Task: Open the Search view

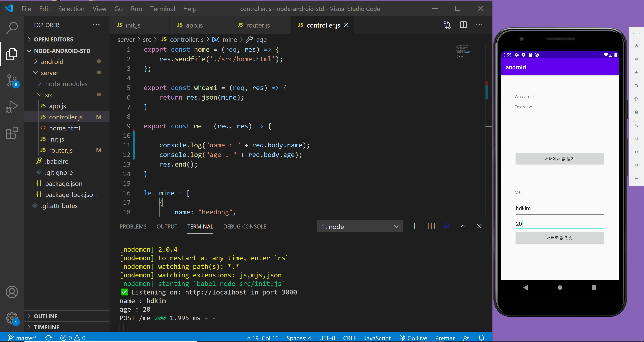Action: (12, 28)
